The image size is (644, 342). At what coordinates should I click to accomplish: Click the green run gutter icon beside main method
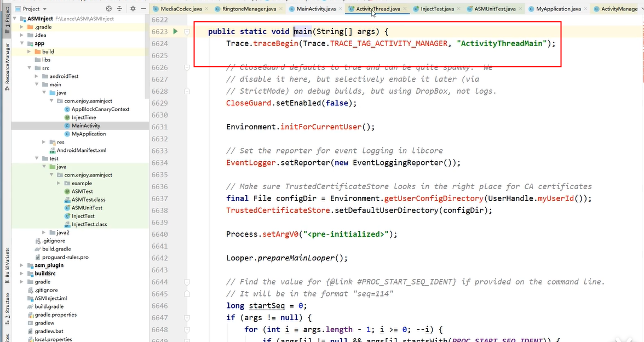(x=175, y=32)
